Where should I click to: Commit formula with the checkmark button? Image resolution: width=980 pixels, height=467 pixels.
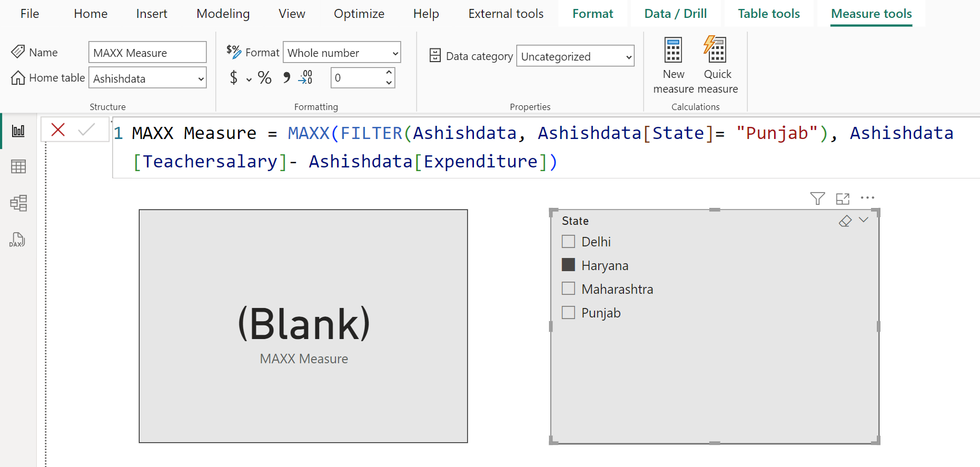point(86,130)
